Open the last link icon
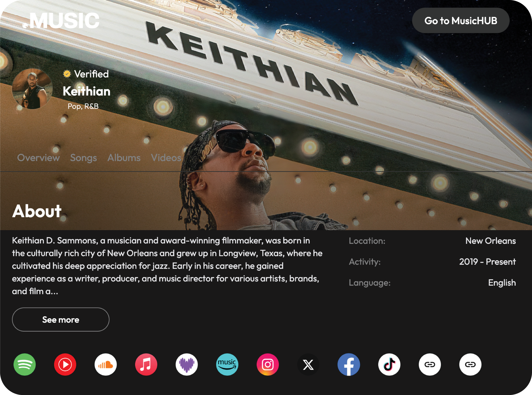Image resolution: width=532 pixels, height=395 pixels. click(x=470, y=365)
